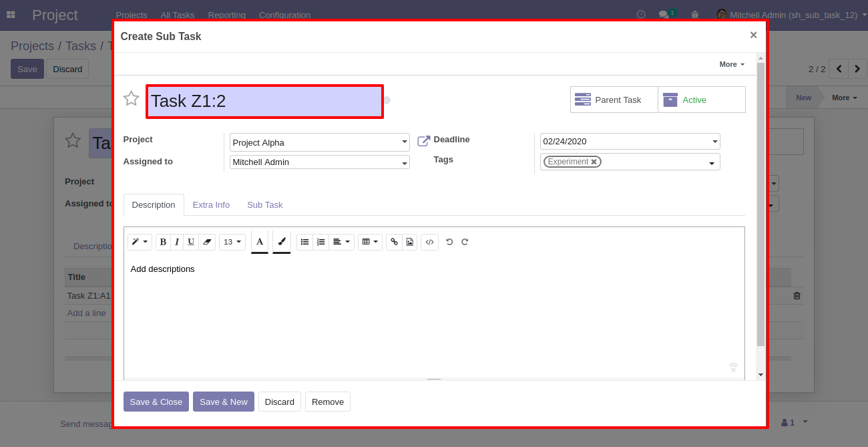
Task: Open the Deadline date picker field
Action: pyautogui.click(x=629, y=142)
